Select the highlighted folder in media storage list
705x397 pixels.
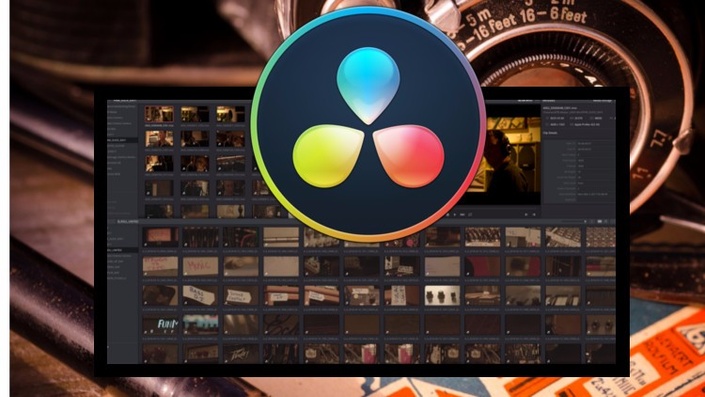122,140
